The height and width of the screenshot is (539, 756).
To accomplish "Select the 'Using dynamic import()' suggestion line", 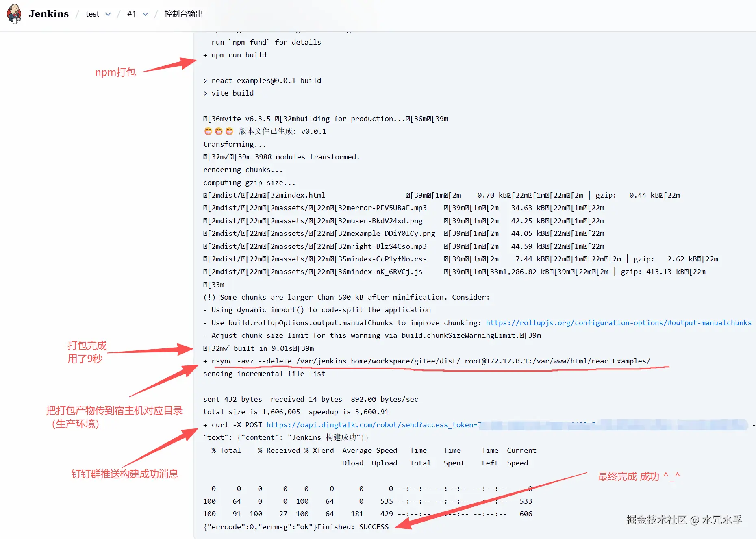I will tap(317, 310).
